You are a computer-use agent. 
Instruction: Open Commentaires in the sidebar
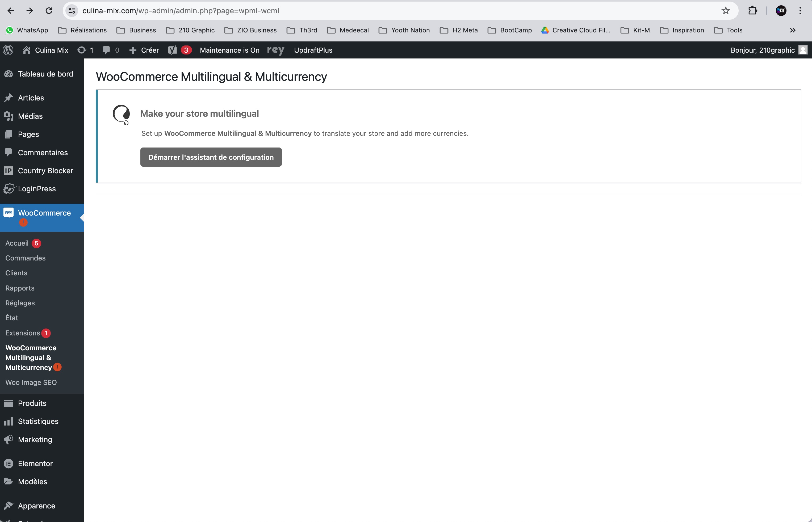pyautogui.click(x=42, y=153)
